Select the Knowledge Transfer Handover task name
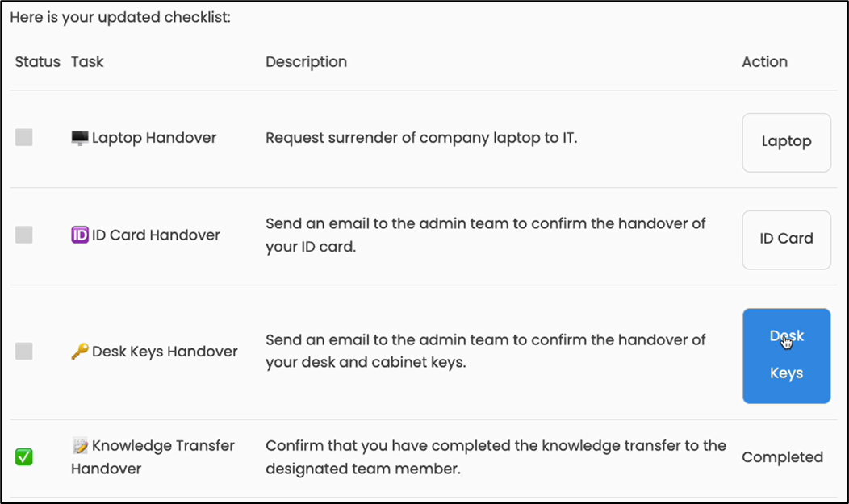Screen dimensions: 849x504 coord(162,446)
